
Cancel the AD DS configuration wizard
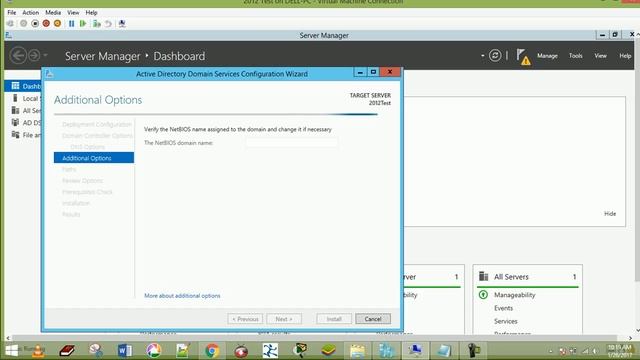click(373, 319)
